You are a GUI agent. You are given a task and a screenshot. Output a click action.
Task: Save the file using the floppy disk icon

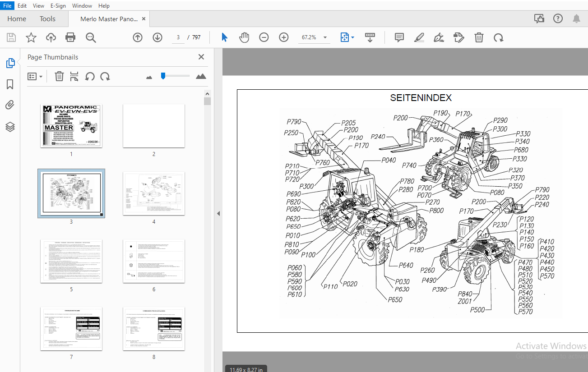11,37
